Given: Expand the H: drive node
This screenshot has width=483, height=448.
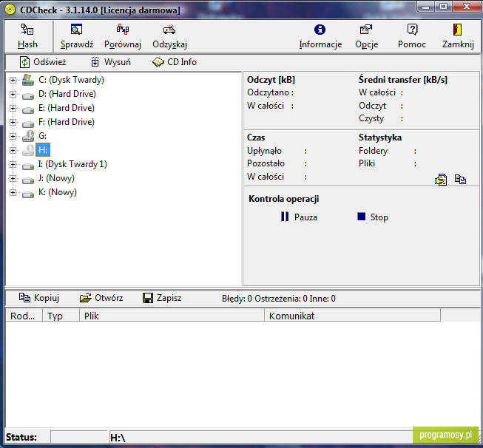Looking at the screenshot, I should [13, 150].
